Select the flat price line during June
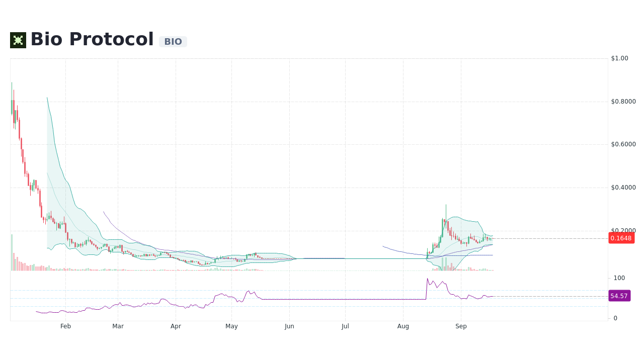 point(317,258)
